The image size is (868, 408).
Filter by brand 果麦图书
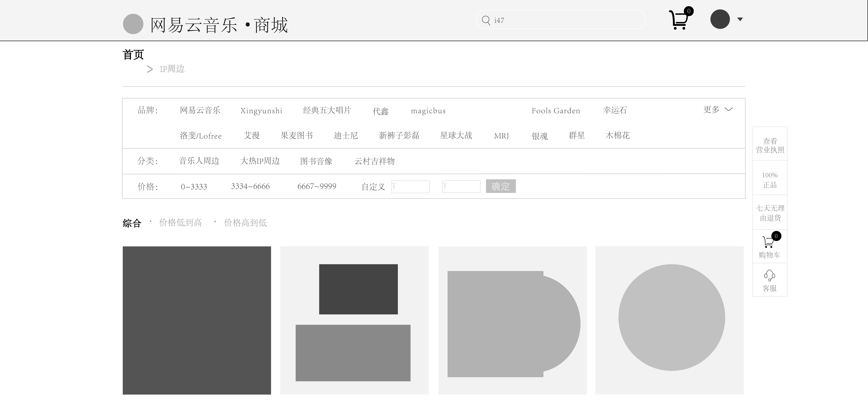297,135
